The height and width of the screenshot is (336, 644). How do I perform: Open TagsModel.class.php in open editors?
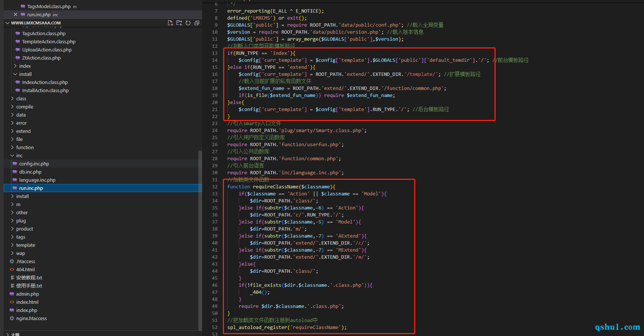coord(49,6)
